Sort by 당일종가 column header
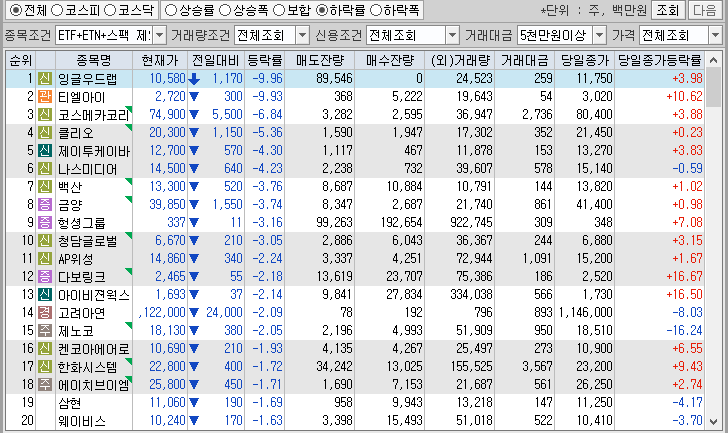 [x=584, y=60]
